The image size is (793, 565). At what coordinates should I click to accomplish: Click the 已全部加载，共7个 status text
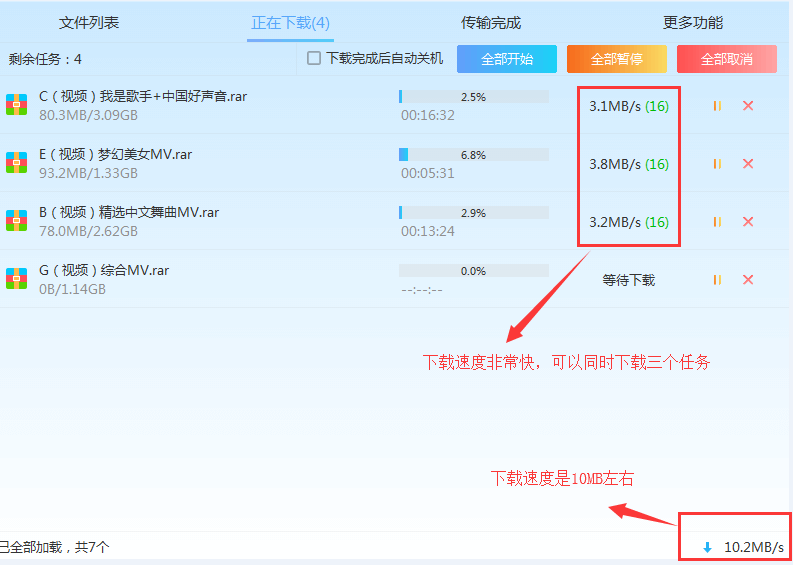coord(55,547)
